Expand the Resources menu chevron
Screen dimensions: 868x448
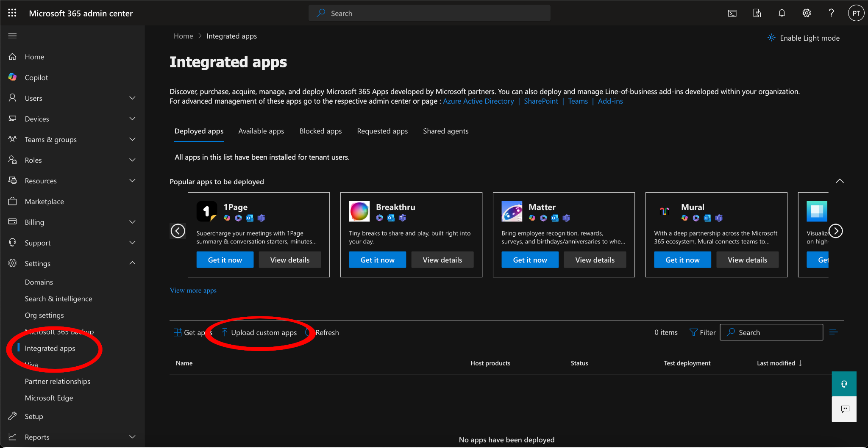click(132, 180)
